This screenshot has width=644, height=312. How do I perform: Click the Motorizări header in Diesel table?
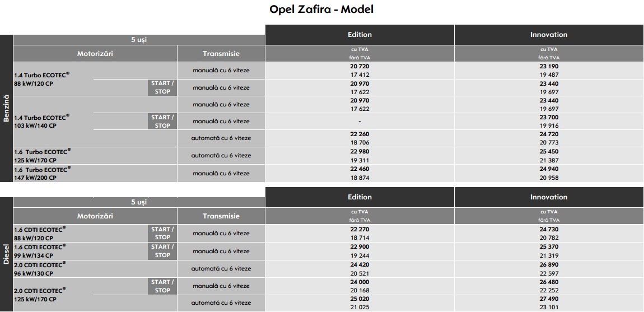[95, 216]
